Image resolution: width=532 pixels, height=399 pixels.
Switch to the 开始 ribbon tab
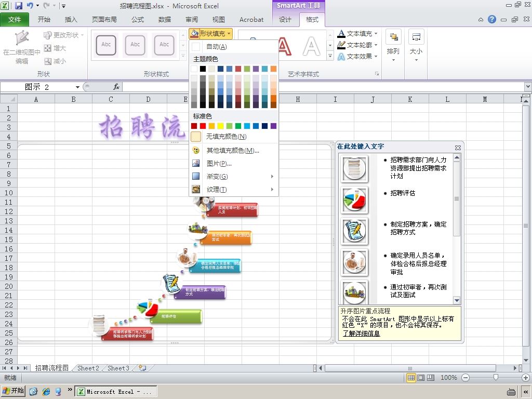click(x=44, y=19)
